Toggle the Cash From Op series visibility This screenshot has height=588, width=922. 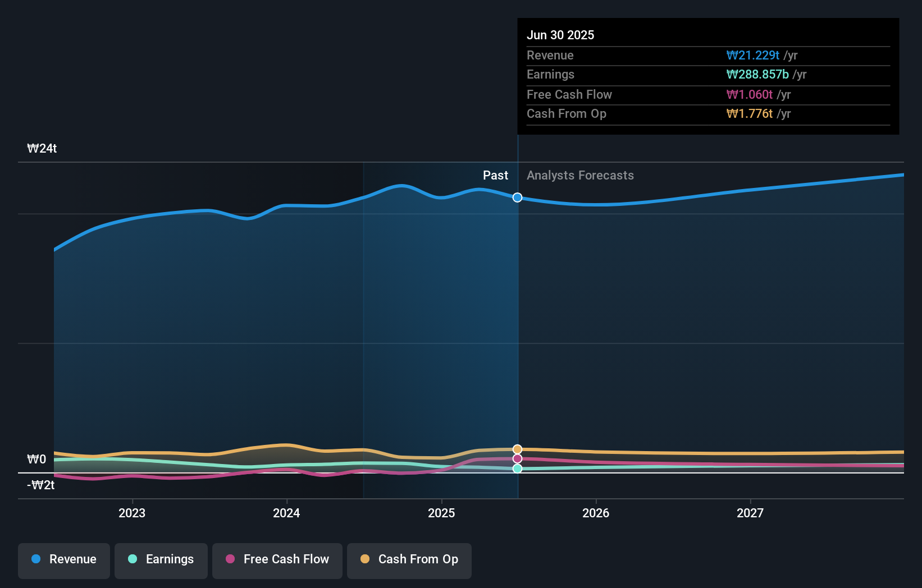click(x=409, y=560)
